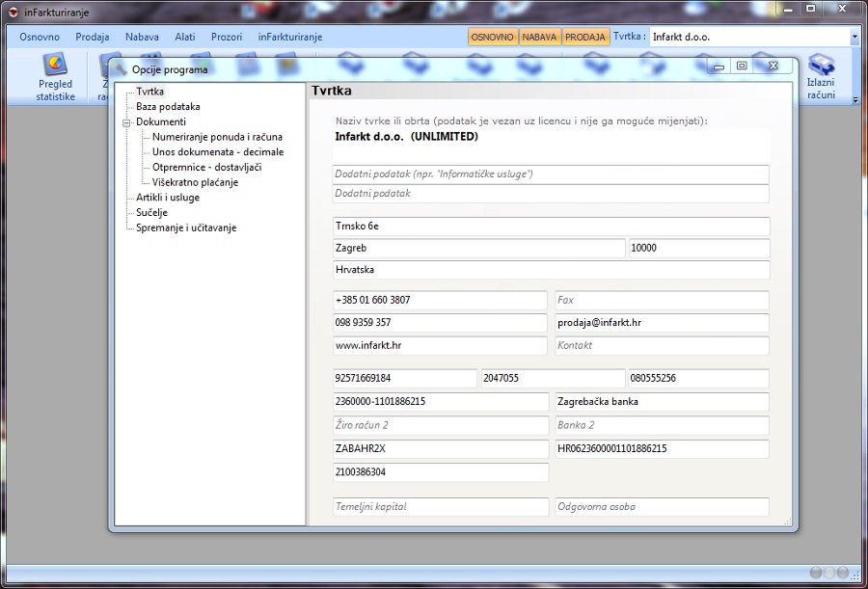Switch to the PRODAJA orange tab button
The width and height of the screenshot is (868, 589).
585,37
